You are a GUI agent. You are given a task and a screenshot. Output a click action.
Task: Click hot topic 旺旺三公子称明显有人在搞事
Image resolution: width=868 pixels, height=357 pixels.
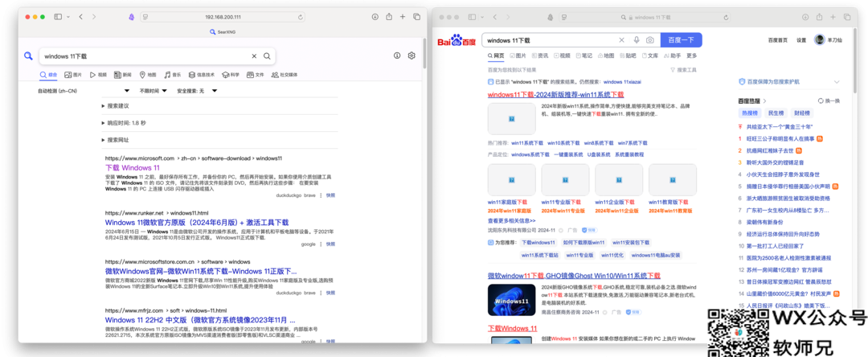pos(780,138)
